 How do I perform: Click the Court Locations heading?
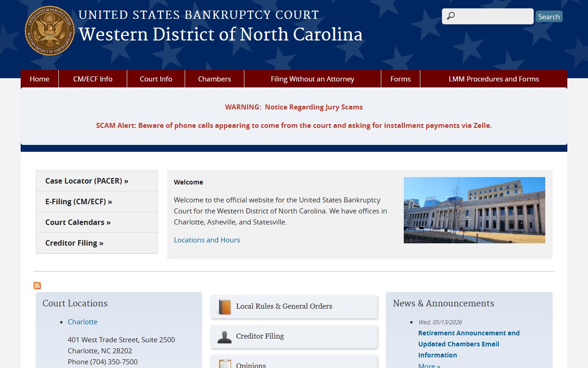(x=75, y=304)
